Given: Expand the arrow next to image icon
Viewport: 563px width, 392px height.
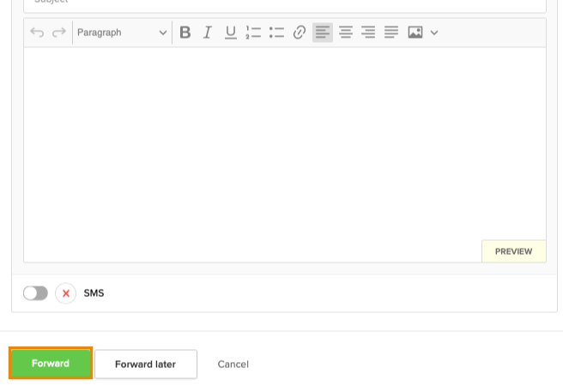Looking at the screenshot, I should point(434,33).
